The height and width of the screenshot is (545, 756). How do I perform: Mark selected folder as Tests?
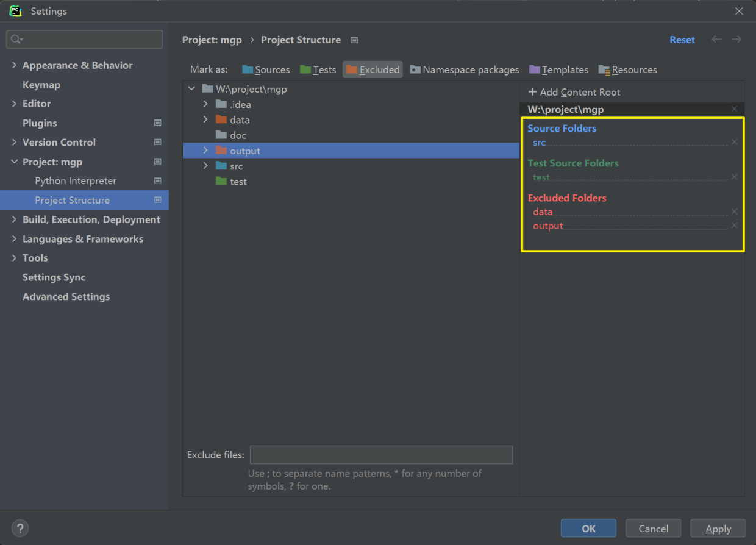[x=318, y=69]
